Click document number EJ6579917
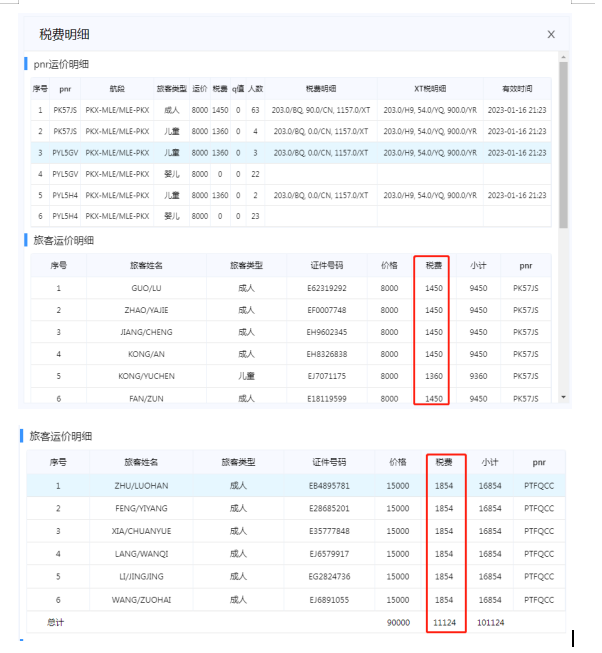Image resolution: width=602 pixels, height=653 pixels. (x=329, y=554)
